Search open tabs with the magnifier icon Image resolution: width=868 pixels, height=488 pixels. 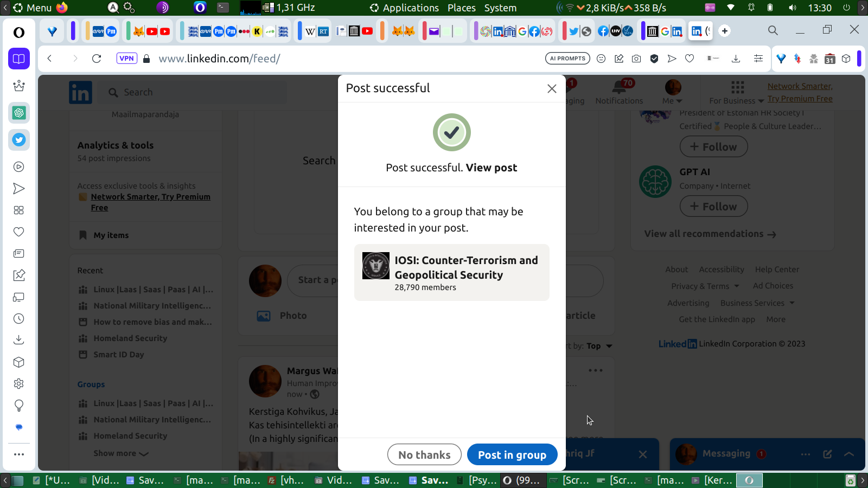[773, 30]
